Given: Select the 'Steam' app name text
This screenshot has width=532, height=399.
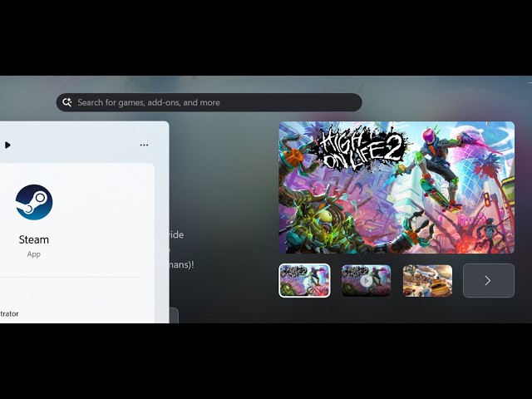Looking at the screenshot, I should (x=34, y=239).
